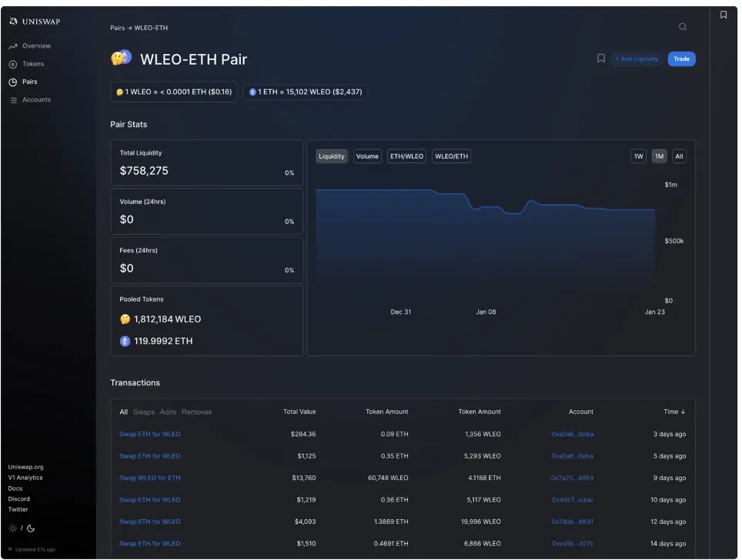Click the 119.9992 ETH pooled amount
Screen dimensions: 742x560
[163, 341]
